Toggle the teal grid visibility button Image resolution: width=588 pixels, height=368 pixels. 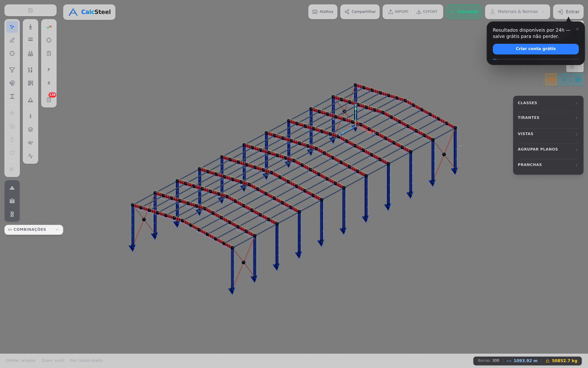pos(578,80)
